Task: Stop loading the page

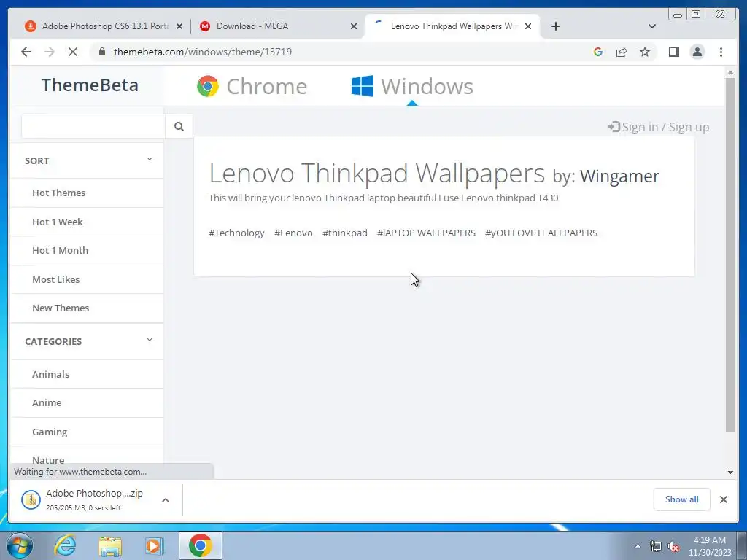Action: pyautogui.click(x=73, y=52)
